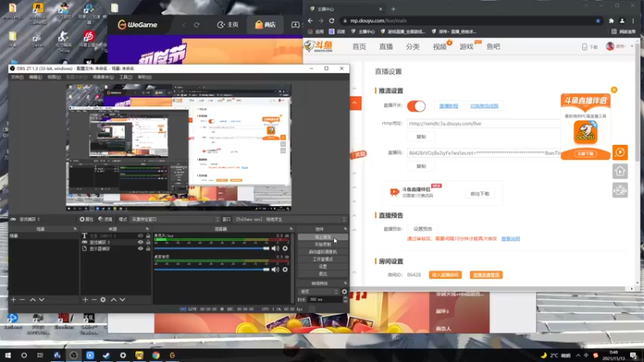Click the orange 进入直播间 button
Image resolution: width=644 pixels, height=362 pixels.
(x=445, y=275)
